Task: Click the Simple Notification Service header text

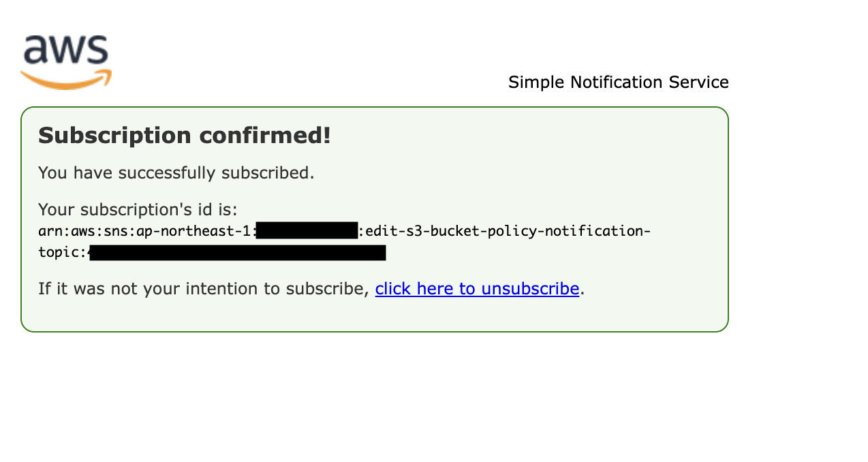Action: 618,82
